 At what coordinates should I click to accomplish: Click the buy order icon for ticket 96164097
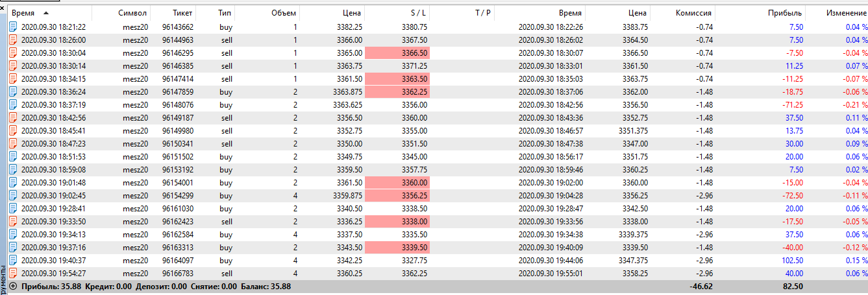13,261
